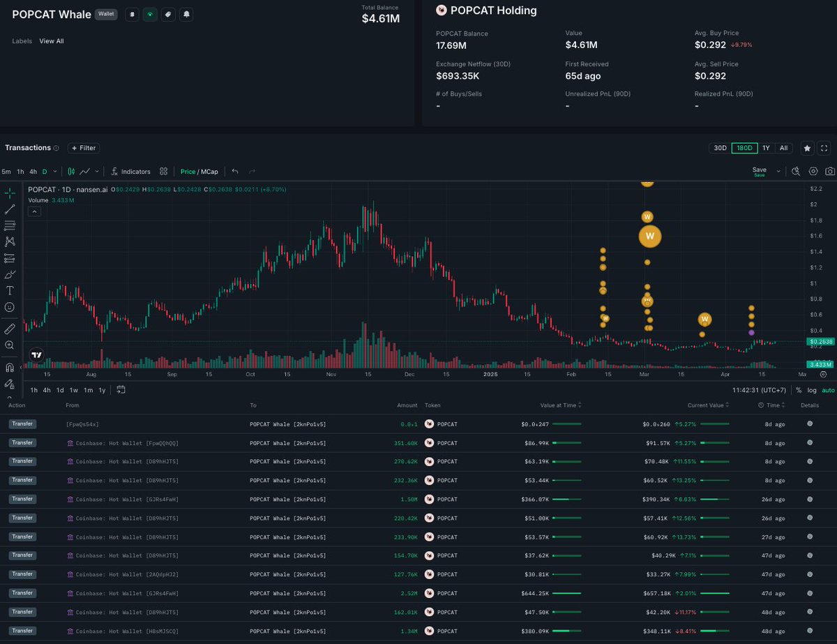Click the copy address icon beside Wallet tag
Image resolution: width=837 pixels, height=644 pixels.
[x=132, y=14]
